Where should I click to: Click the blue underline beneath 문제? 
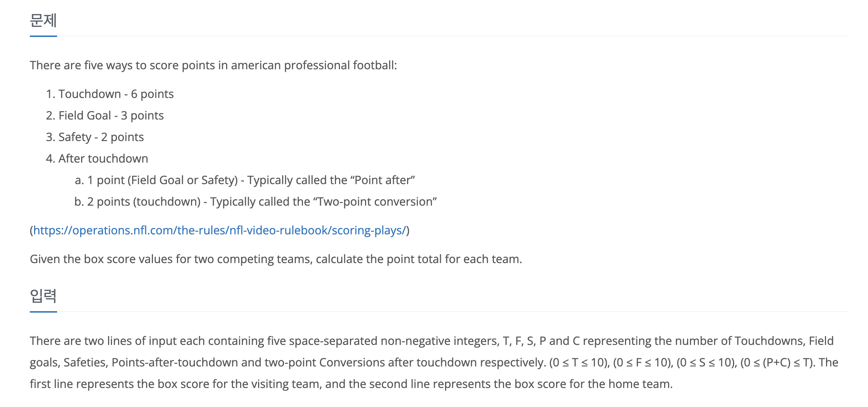click(43, 36)
